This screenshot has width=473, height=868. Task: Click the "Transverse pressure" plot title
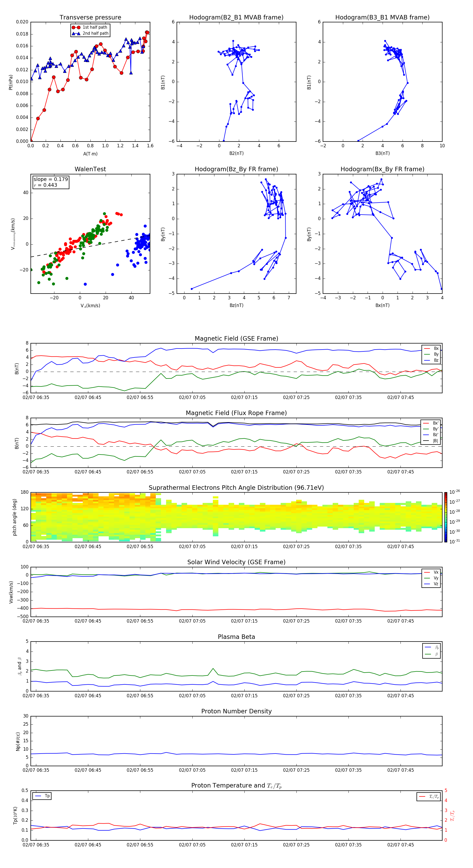coord(90,18)
